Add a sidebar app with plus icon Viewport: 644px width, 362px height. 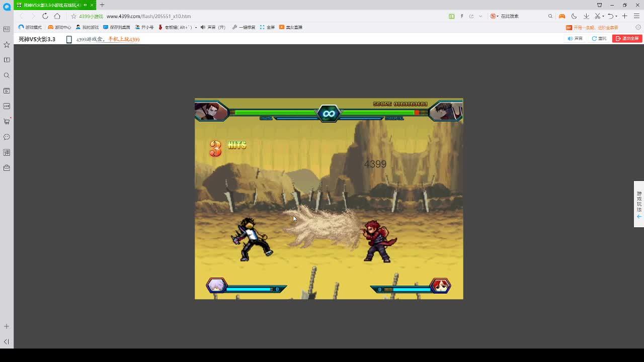[7, 326]
